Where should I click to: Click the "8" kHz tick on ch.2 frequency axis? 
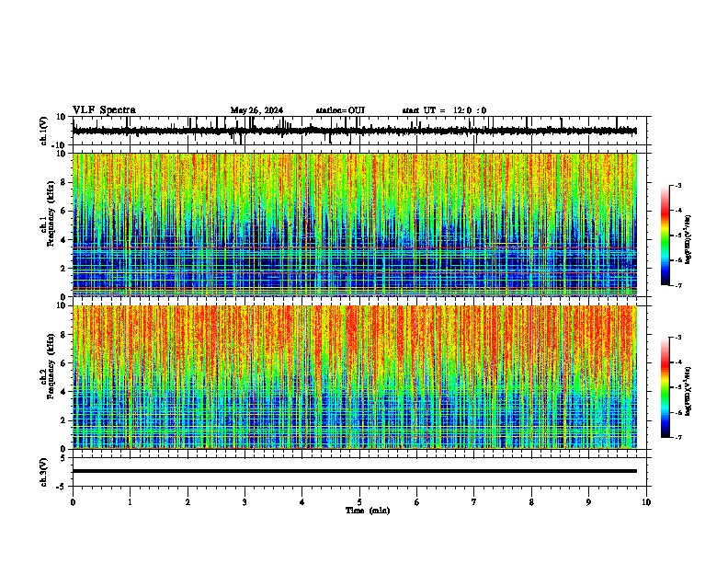coord(63,335)
